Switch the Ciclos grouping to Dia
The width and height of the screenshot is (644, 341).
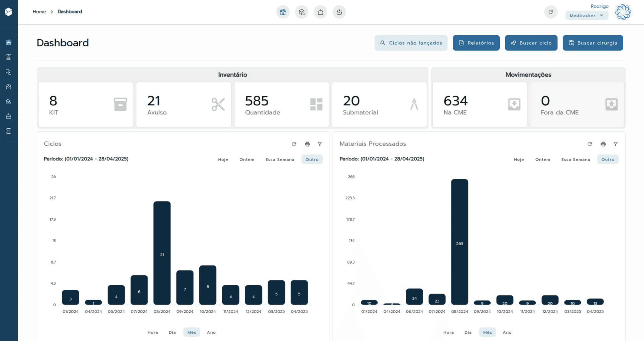[172, 332]
